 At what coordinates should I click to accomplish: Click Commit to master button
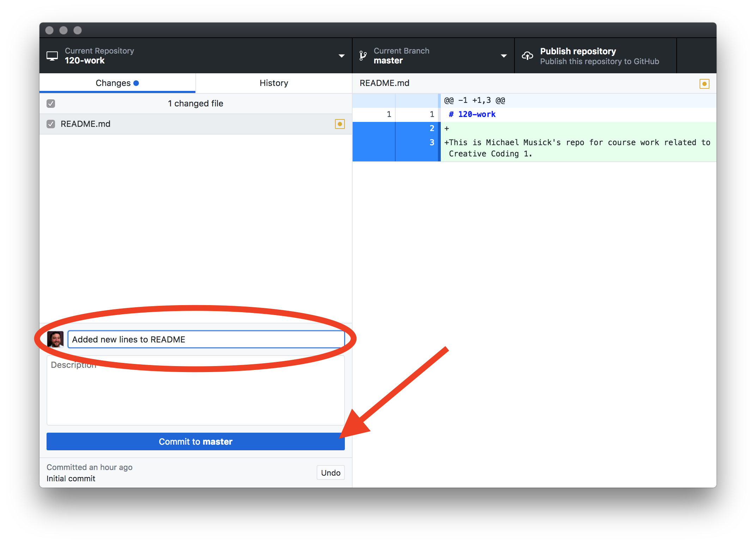[195, 442]
